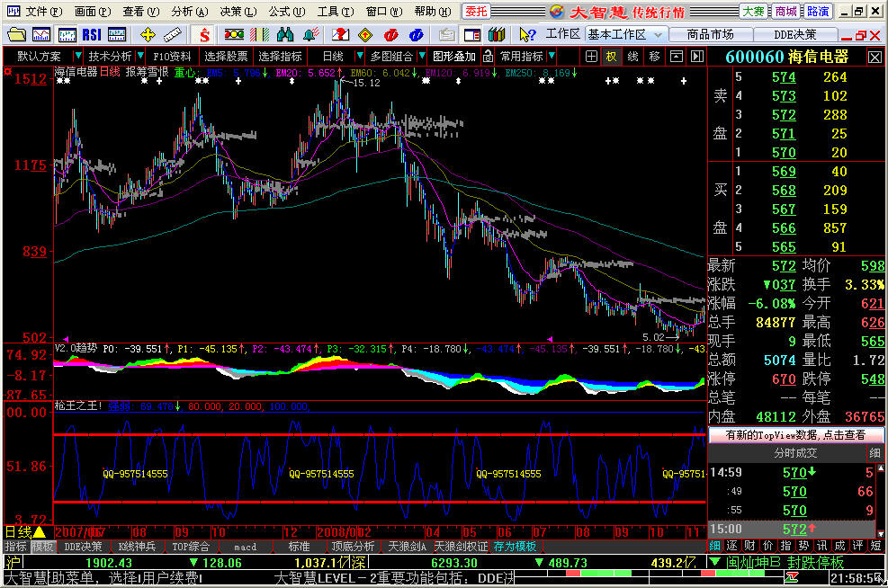Open the striped color bars icon
Viewport: 888px width, 588px height.
click(x=259, y=35)
